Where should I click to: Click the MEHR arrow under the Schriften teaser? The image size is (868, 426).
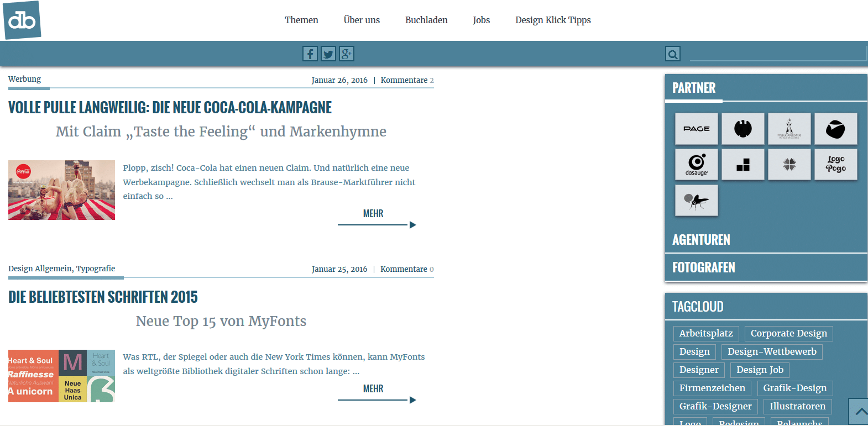(x=377, y=400)
